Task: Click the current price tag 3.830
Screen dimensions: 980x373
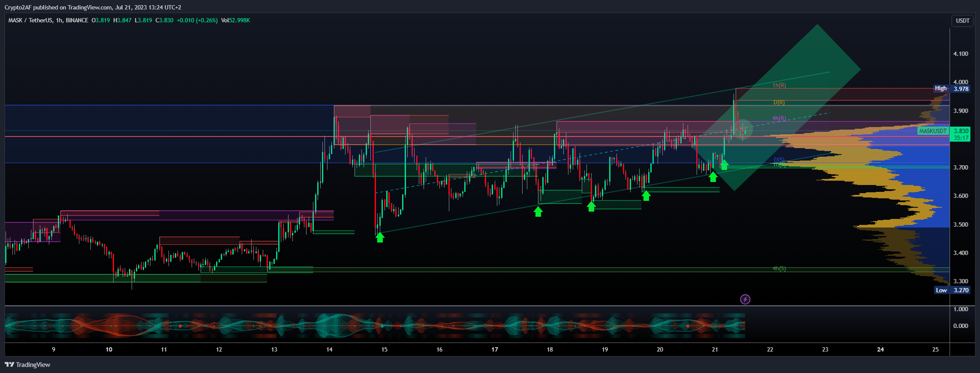Action: click(x=961, y=131)
